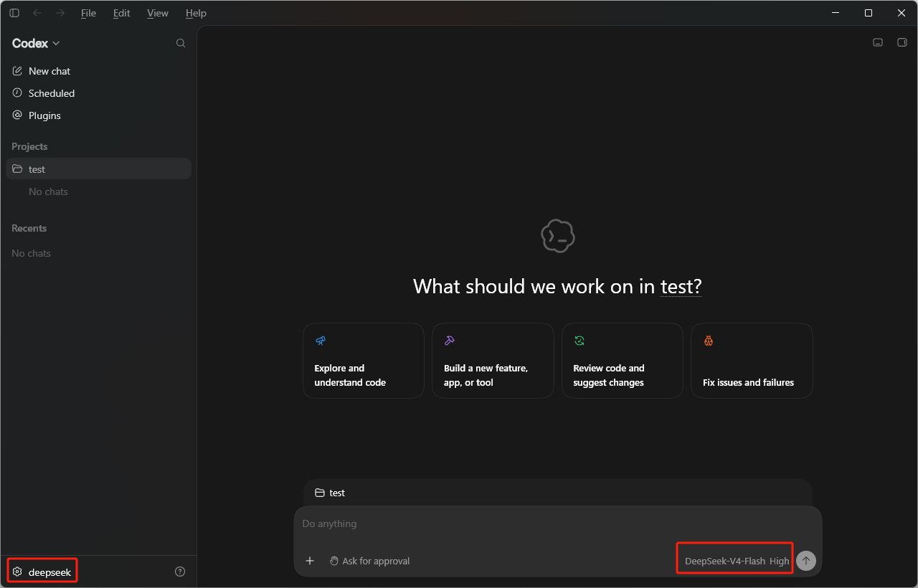918x588 pixels.
Task: Minimize the Codex window
Action: point(836,13)
